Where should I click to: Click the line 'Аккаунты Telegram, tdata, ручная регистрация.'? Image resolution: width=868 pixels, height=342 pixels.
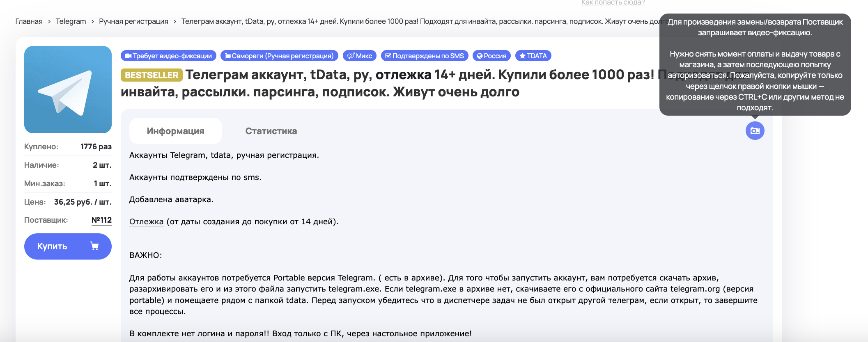click(x=224, y=155)
